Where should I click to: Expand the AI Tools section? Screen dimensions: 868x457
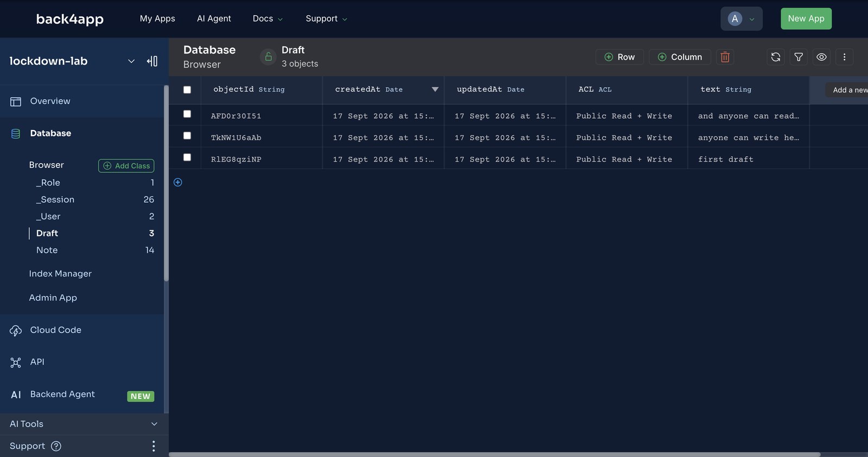pos(84,424)
